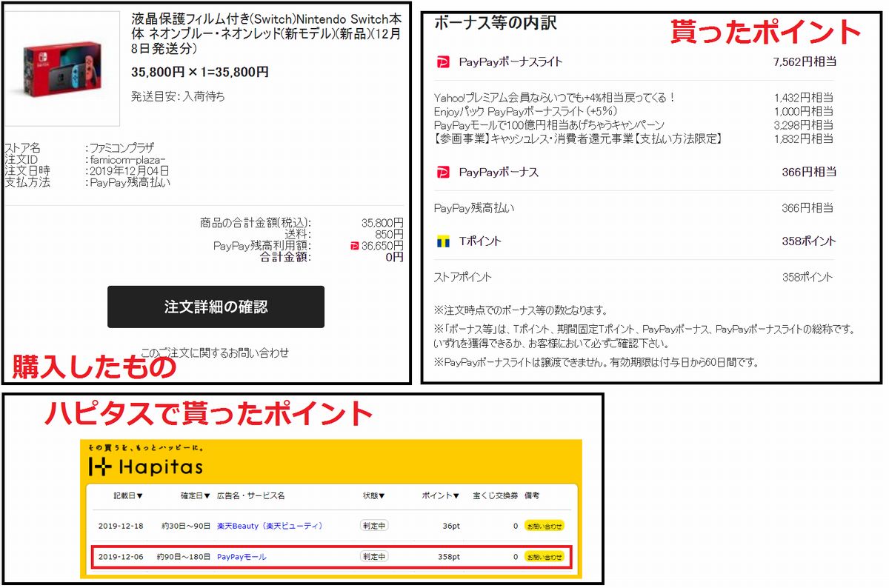The image size is (889, 588).
Task: Click the price text 35,800円×1=35,800円
Action: click(200, 72)
